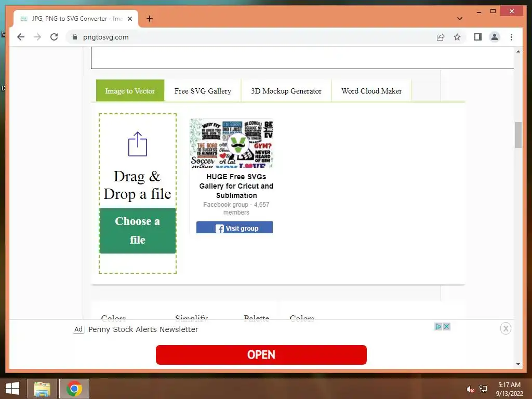The width and height of the screenshot is (532, 399).
Task: Click the scrollbar down arrow
Action: pos(518,364)
